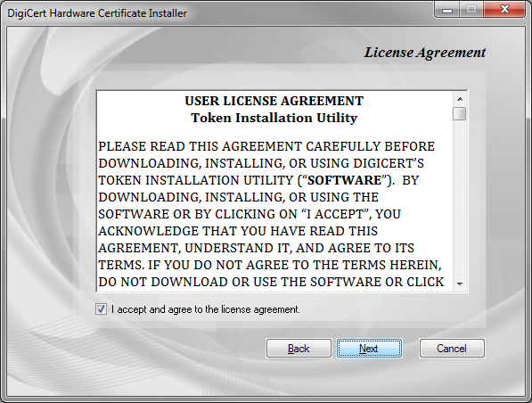This screenshot has width=532, height=403.
Task: Proceed by clicking the Next button
Action: coord(369,349)
